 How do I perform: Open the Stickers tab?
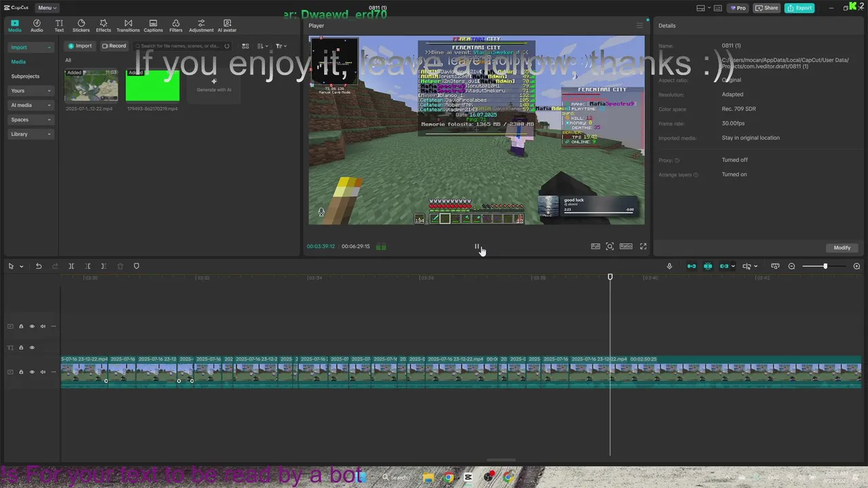81,26
